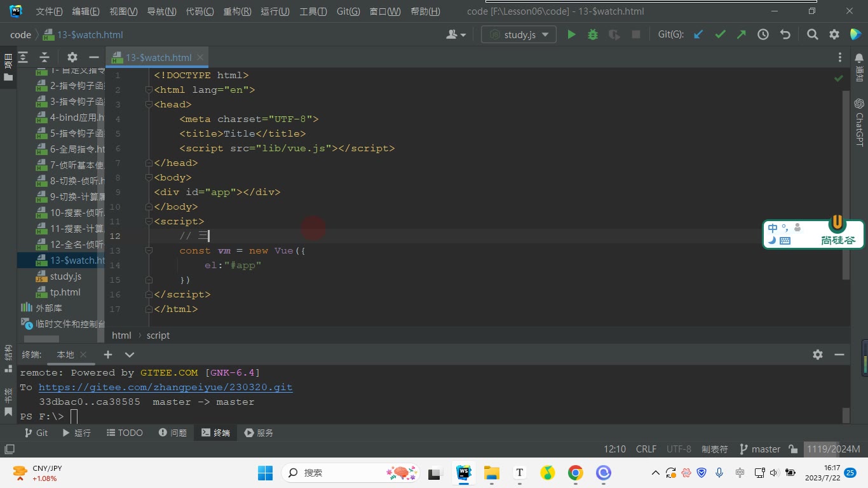Update project with blue Git arrow

point(698,34)
